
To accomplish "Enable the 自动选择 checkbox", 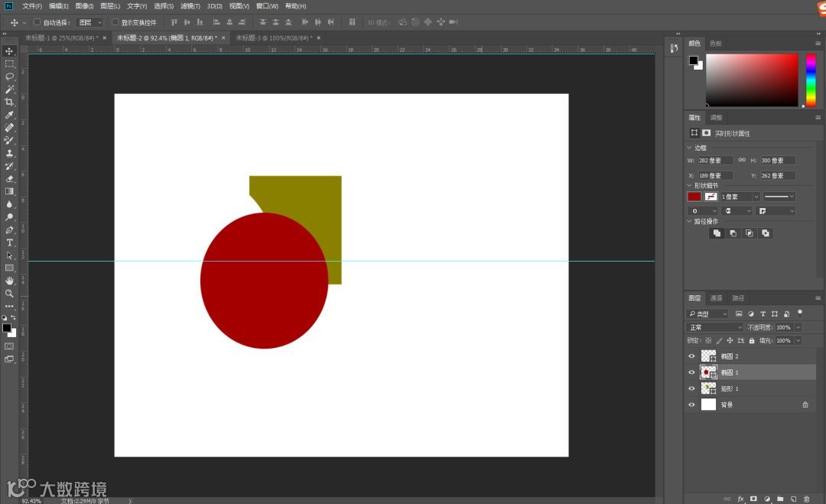I will pyautogui.click(x=37, y=22).
